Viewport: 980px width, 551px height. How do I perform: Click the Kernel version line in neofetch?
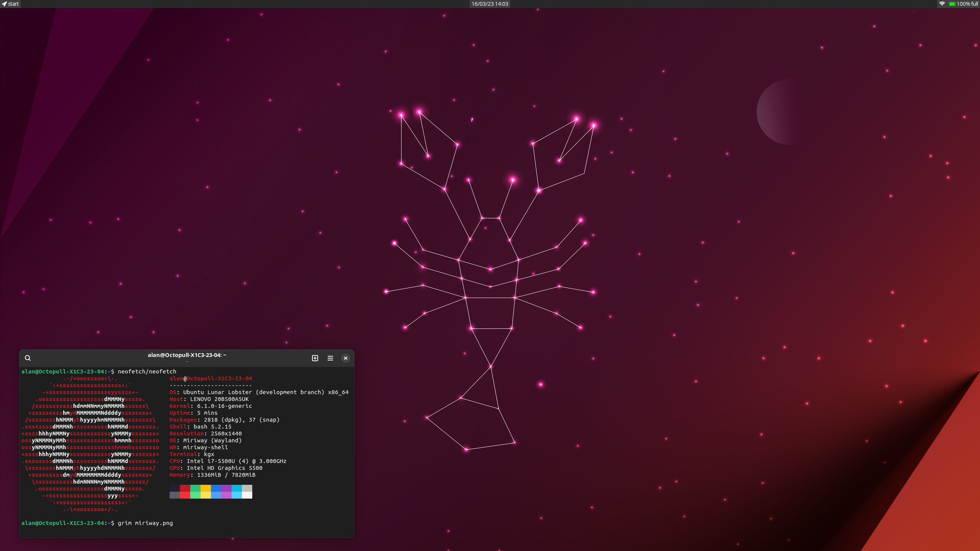[x=211, y=406]
